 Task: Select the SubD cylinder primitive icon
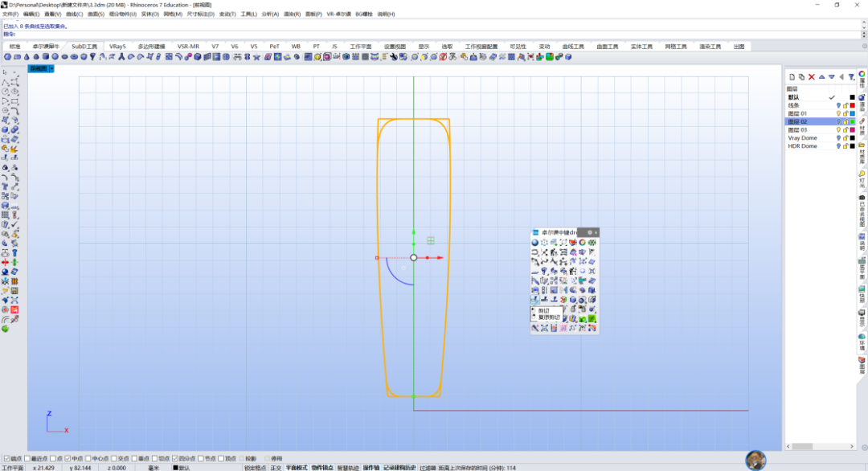(46, 57)
